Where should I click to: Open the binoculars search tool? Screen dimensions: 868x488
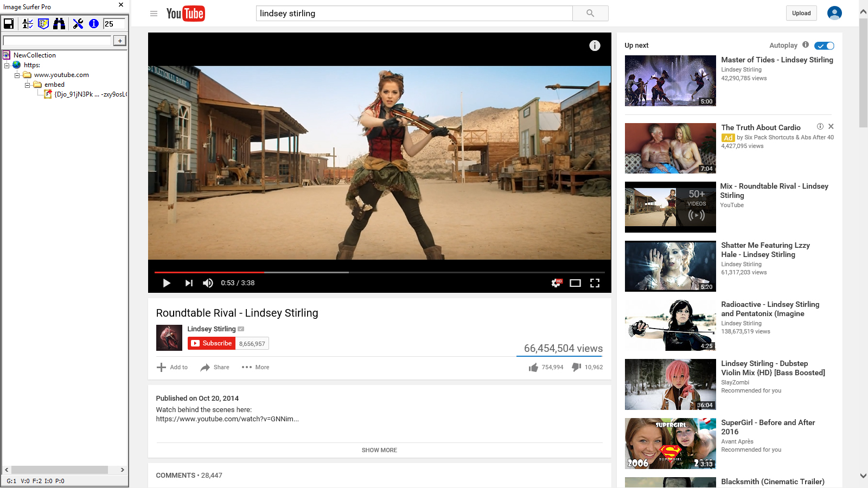59,23
